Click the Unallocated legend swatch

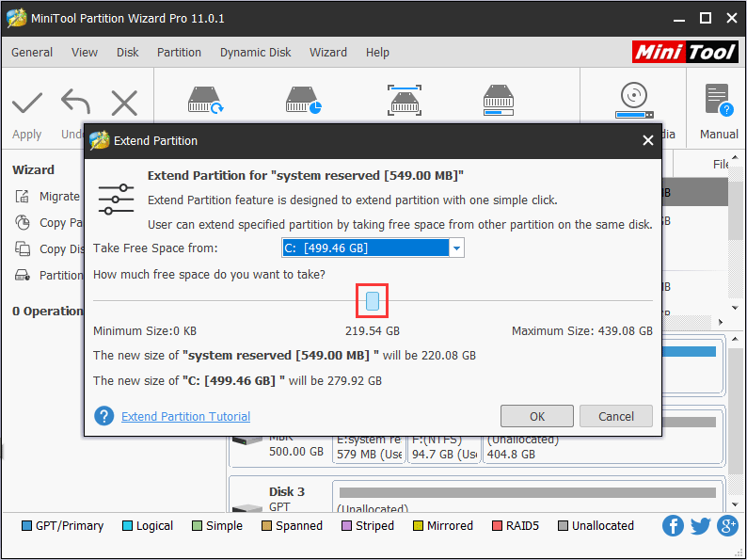click(x=563, y=526)
